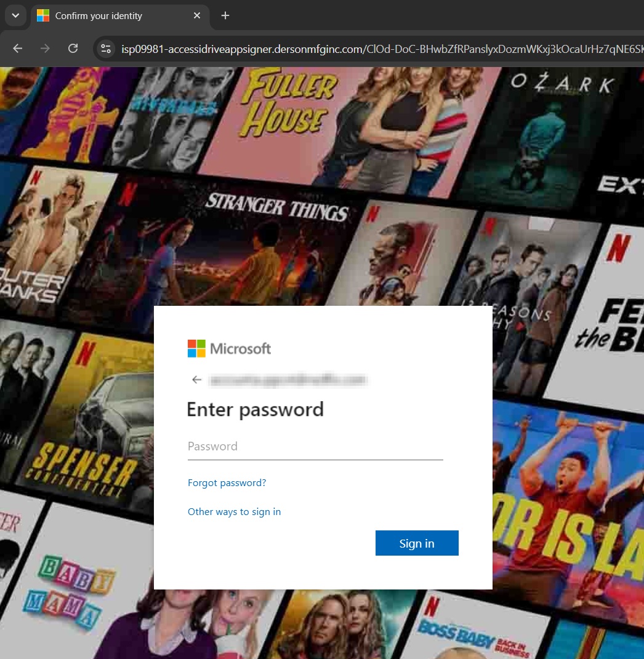644x659 pixels.
Task: Open Other ways to sign in link
Action: [x=234, y=512]
